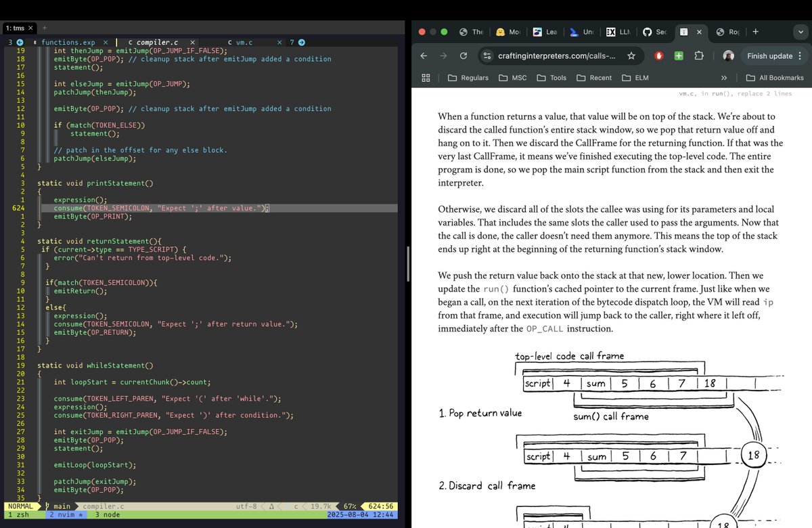Click the 19.7k file size in statusline

(x=321, y=506)
